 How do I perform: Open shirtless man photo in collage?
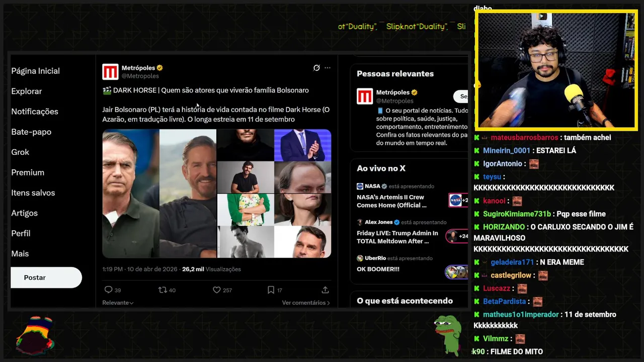(246, 242)
